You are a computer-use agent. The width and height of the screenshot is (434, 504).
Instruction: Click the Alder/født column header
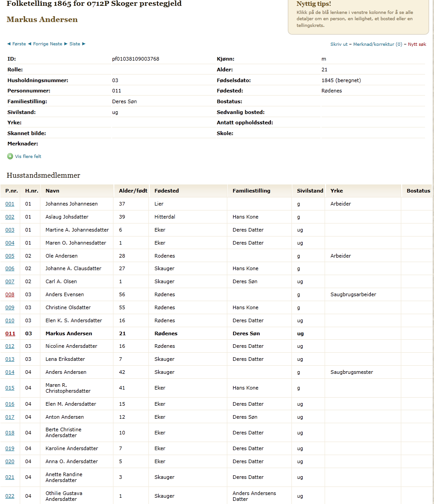pyautogui.click(x=133, y=191)
